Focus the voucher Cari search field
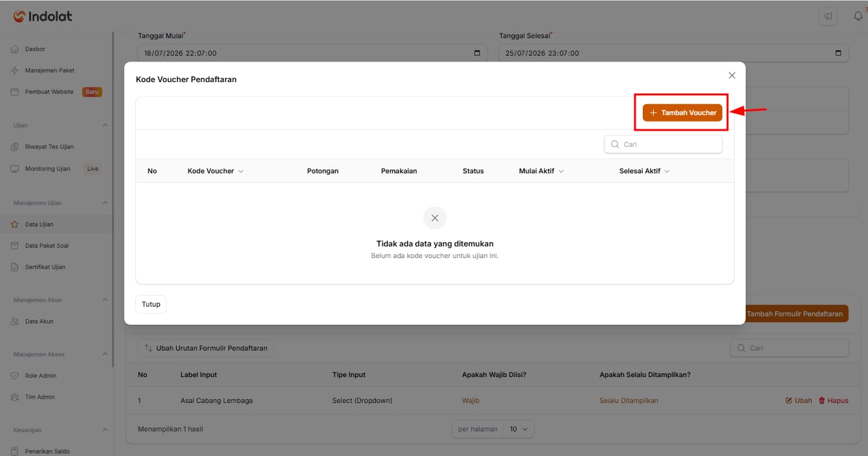The height and width of the screenshot is (456, 868). (x=663, y=144)
